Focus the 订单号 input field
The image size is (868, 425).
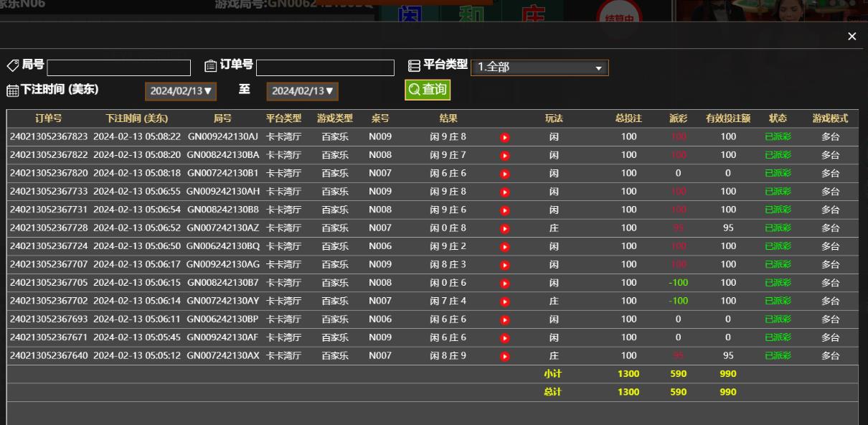(325, 67)
